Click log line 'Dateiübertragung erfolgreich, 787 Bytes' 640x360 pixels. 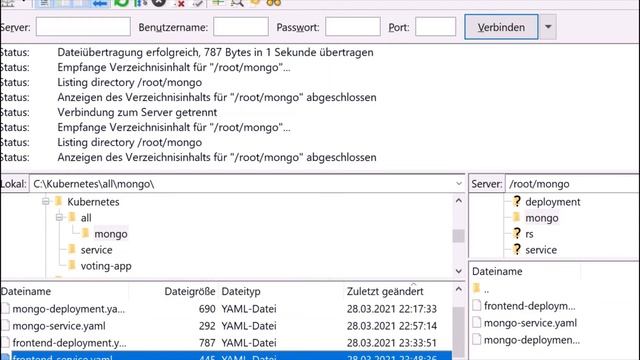click(215, 52)
